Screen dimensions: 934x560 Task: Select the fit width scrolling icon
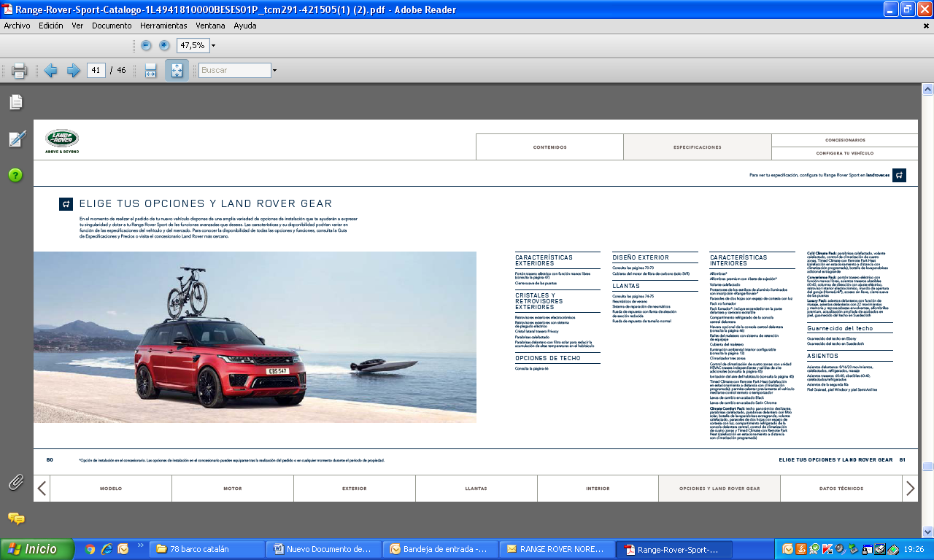tap(150, 71)
